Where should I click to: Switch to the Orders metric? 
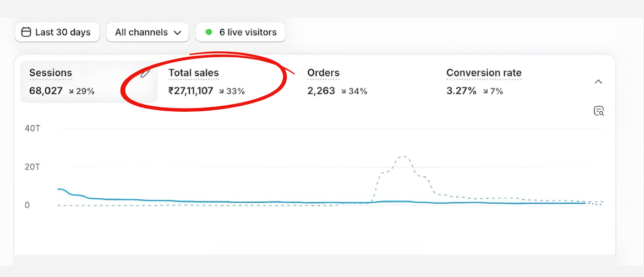[323, 73]
